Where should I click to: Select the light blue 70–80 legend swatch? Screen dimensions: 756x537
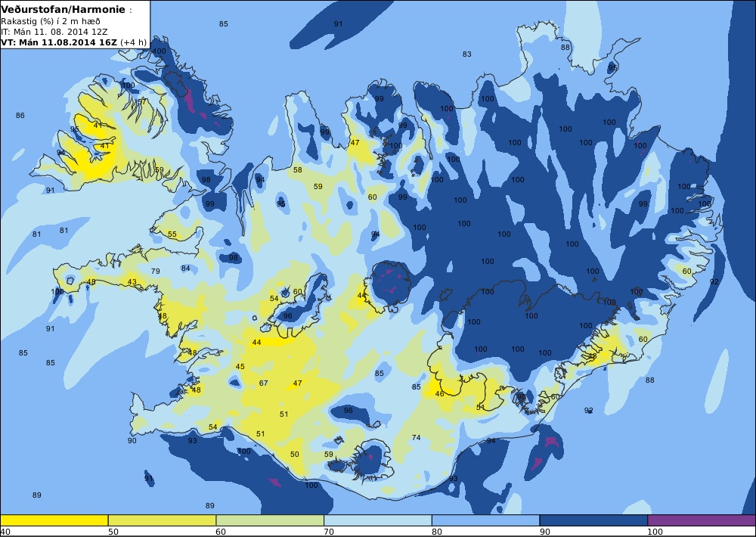tap(377, 520)
